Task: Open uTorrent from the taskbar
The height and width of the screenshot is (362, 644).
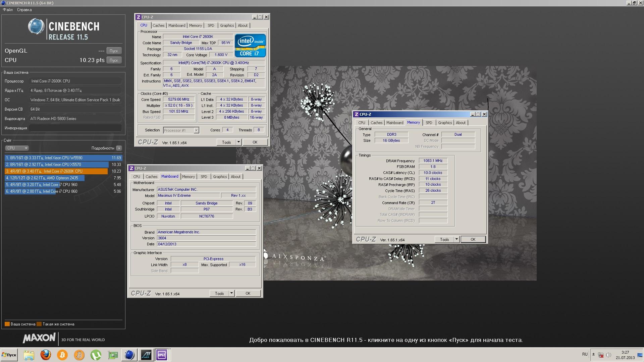Action: (x=96, y=355)
